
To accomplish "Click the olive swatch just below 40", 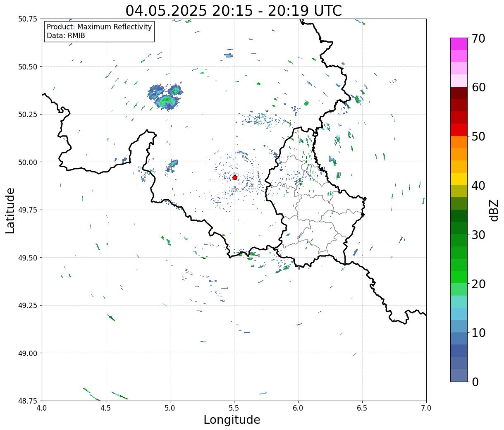I will (459, 191).
